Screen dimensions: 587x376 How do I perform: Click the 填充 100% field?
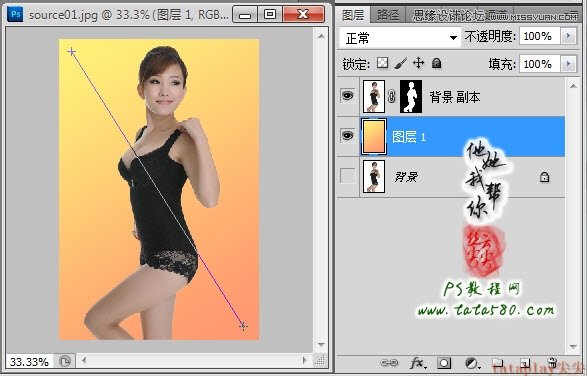tap(540, 64)
